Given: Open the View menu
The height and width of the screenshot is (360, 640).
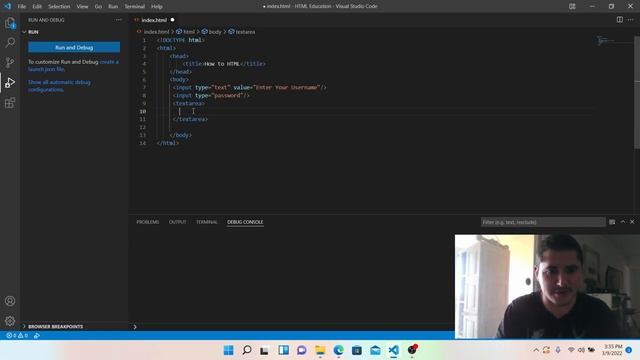Looking at the screenshot, I should point(82,7).
